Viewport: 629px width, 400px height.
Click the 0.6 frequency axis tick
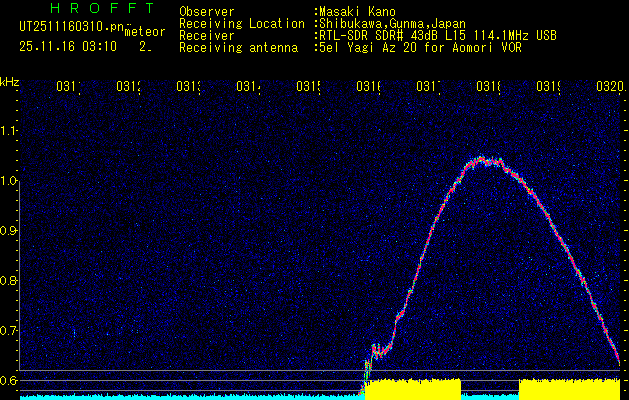(x=9, y=380)
